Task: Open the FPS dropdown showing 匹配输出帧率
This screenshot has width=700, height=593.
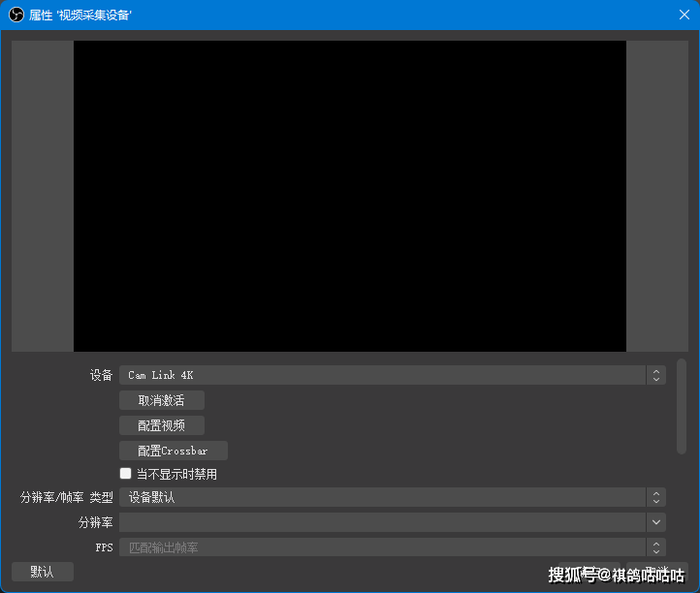Action: point(383,547)
